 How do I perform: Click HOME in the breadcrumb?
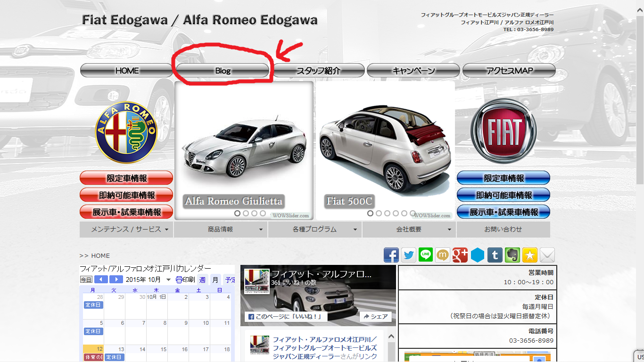coord(100,255)
